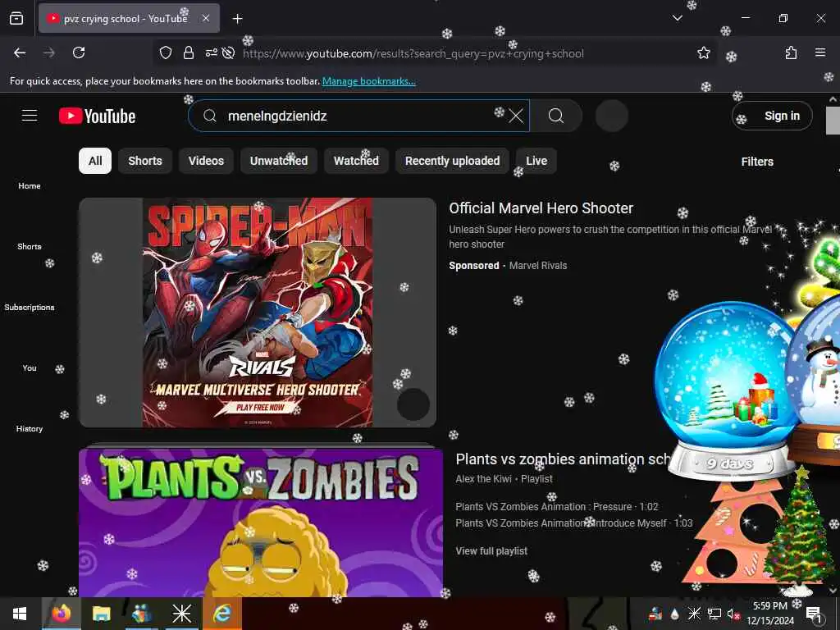Launch Internet Explorer from taskbar

tap(221, 614)
